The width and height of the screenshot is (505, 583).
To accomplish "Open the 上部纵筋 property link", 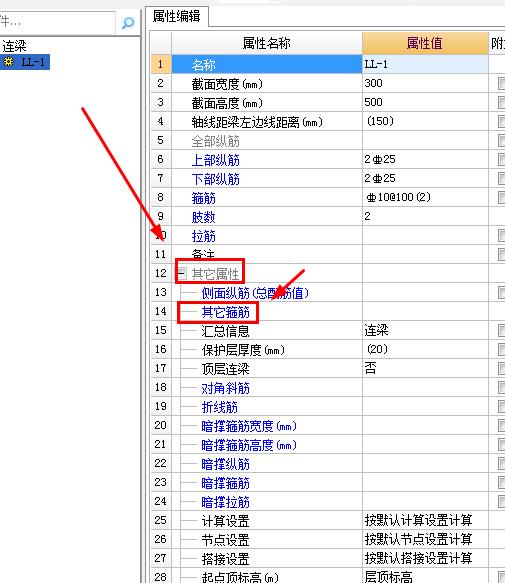I will [215, 160].
